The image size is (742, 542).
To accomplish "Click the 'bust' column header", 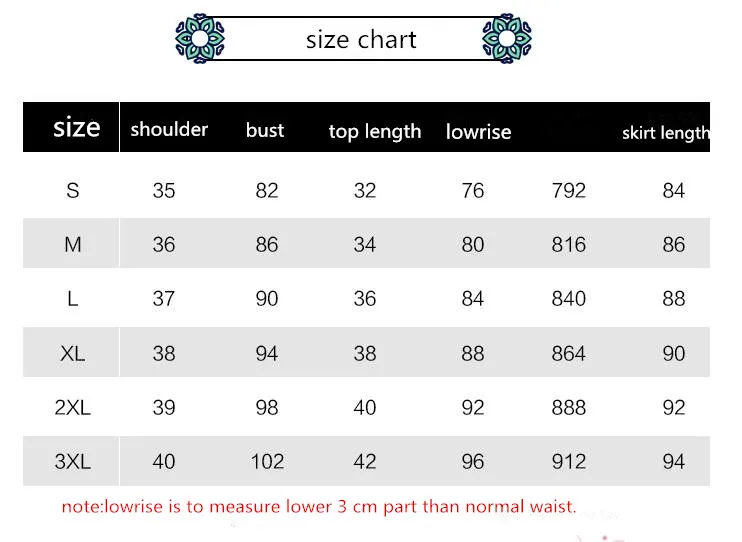I will pos(265,130).
